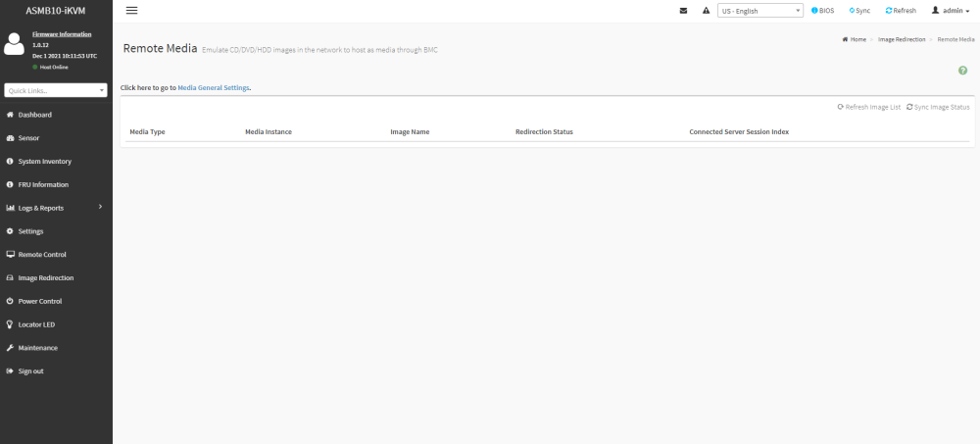Click the Power Control power icon
980x444 pixels.
(10, 301)
